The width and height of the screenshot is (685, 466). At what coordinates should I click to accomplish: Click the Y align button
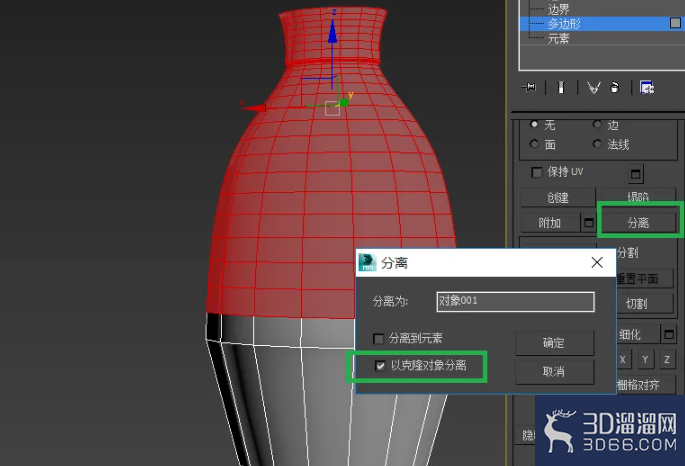click(x=645, y=360)
